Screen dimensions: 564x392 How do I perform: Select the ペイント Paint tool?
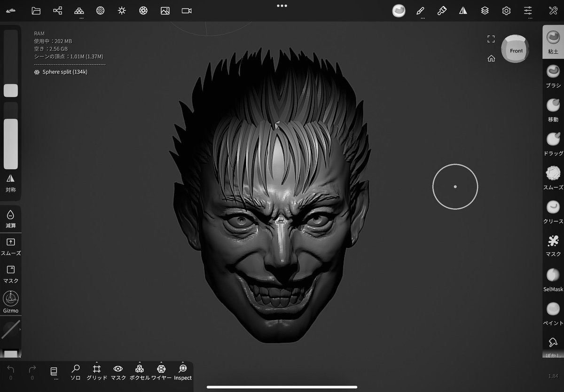click(x=553, y=314)
